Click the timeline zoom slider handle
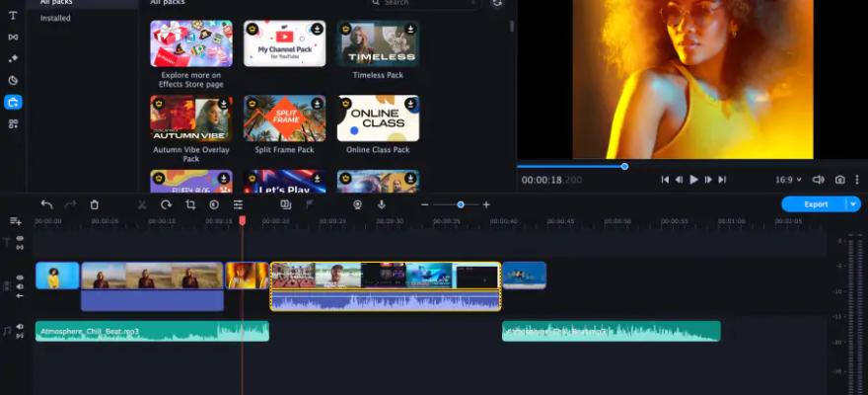Viewport: 868px width, 395px height. coord(461,204)
